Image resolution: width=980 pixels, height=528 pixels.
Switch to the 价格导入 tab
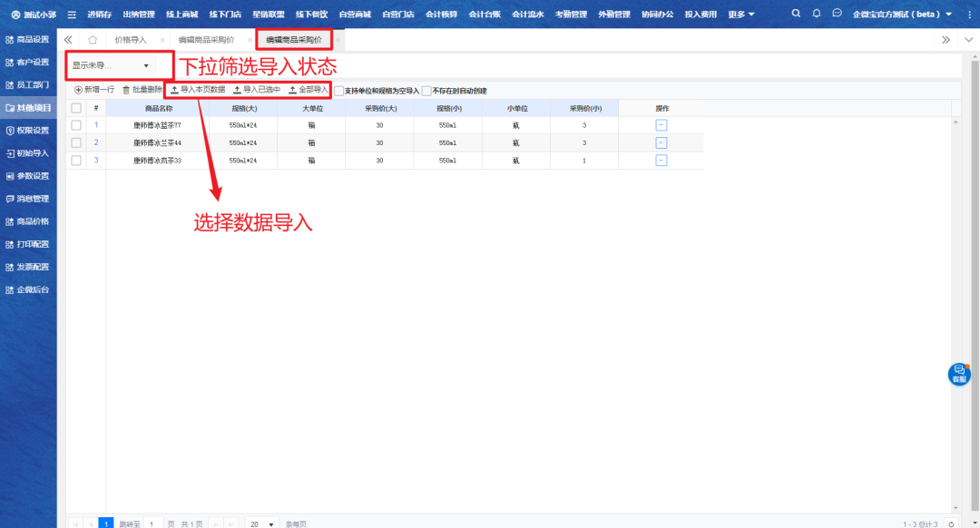tap(131, 40)
